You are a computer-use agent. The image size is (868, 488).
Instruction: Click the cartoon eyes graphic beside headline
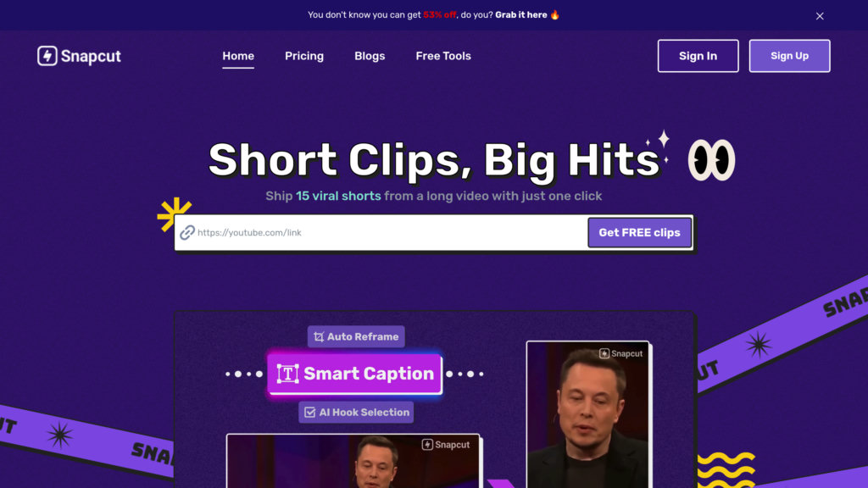click(x=711, y=160)
